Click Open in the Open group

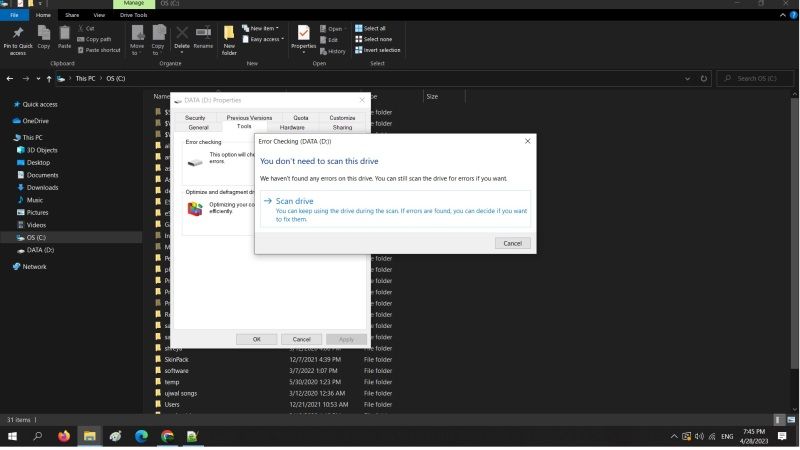[332, 29]
